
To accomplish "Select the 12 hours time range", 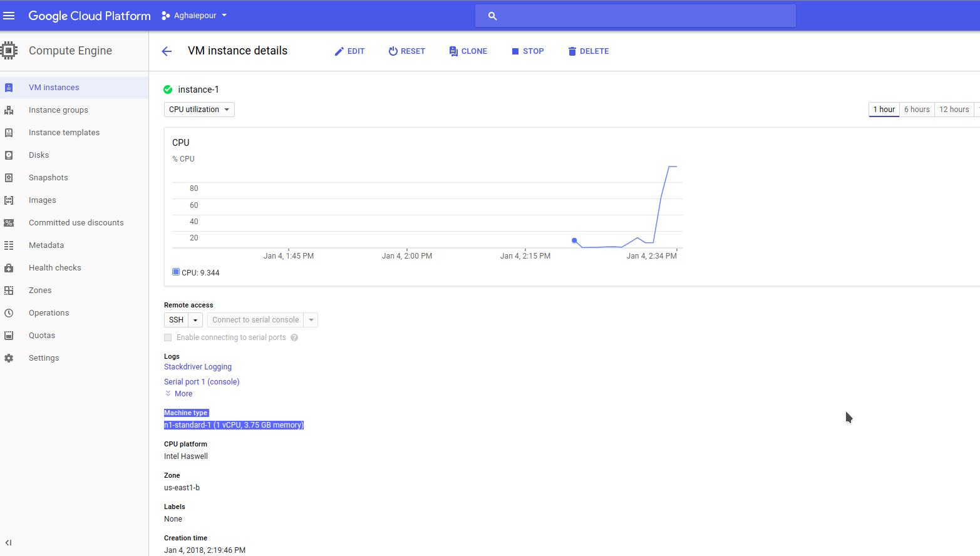I will pos(954,110).
